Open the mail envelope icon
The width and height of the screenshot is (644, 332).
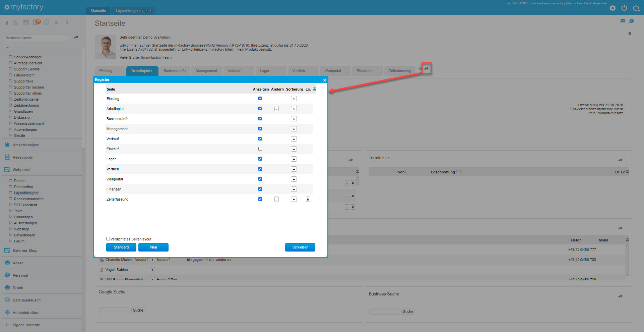click(x=623, y=21)
